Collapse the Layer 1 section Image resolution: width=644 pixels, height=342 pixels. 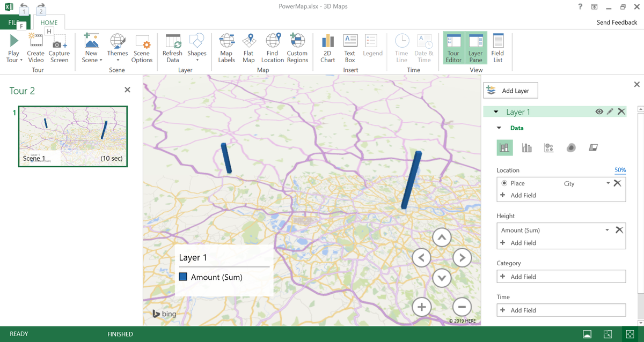pos(495,111)
